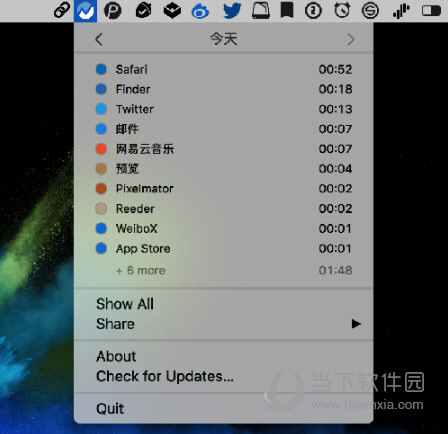Select the 预览 usage row

tap(224, 169)
